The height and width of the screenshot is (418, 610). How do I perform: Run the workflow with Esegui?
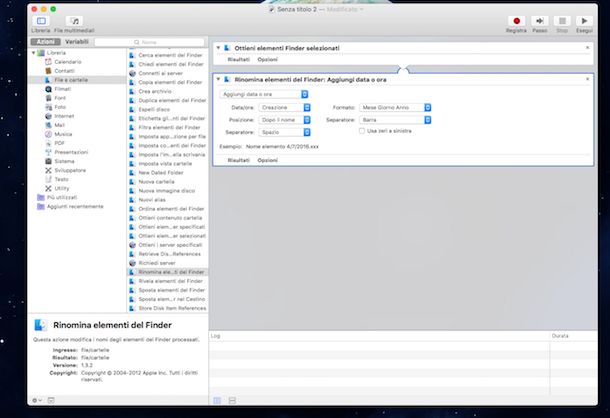[584, 21]
